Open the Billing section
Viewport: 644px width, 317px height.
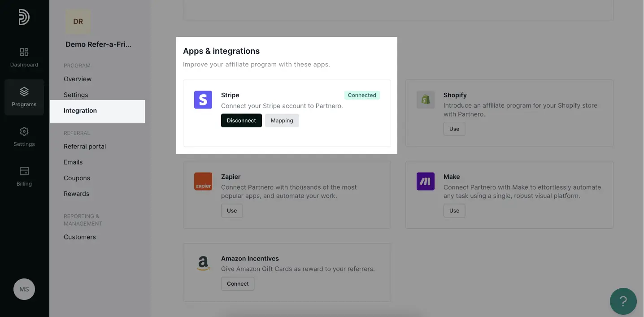tap(24, 177)
